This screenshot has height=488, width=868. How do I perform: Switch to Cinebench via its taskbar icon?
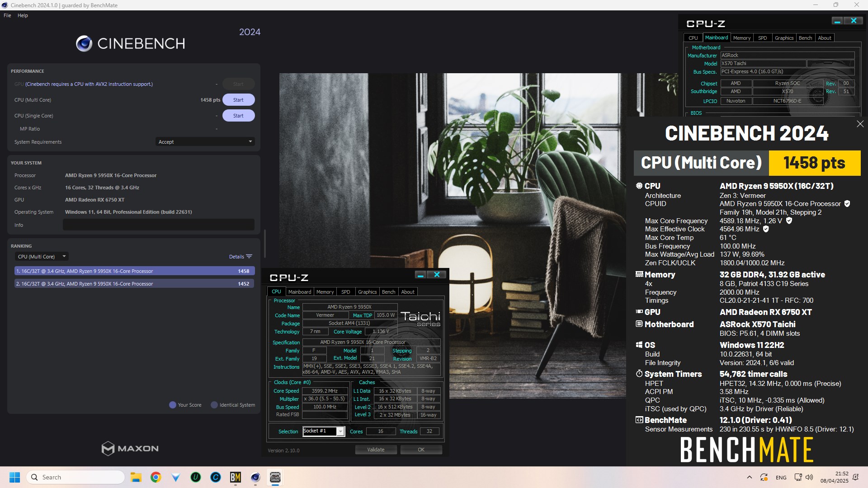tap(255, 477)
